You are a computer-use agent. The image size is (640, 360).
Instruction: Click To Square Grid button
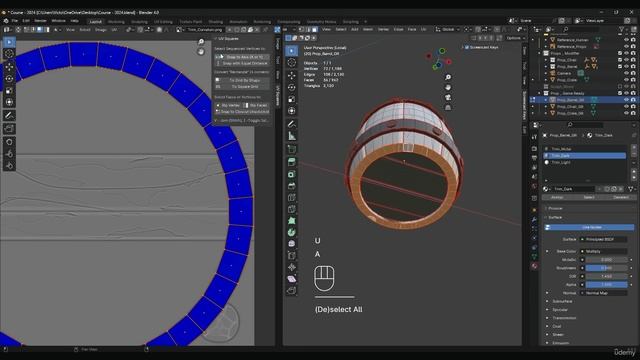point(242,87)
